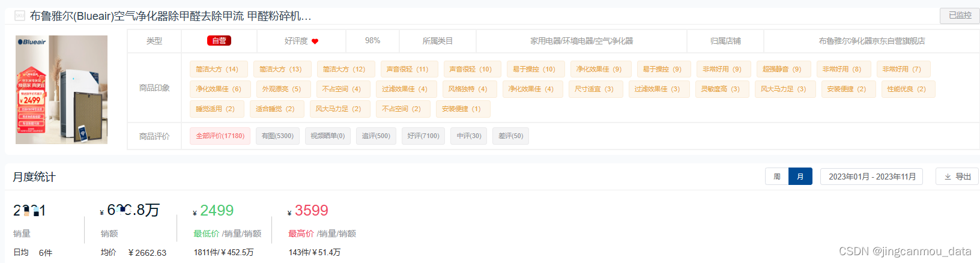Viewport: 980px width, 263px height.
Task: Filter reviews by 好评(7100)
Action: tap(423, 136)
